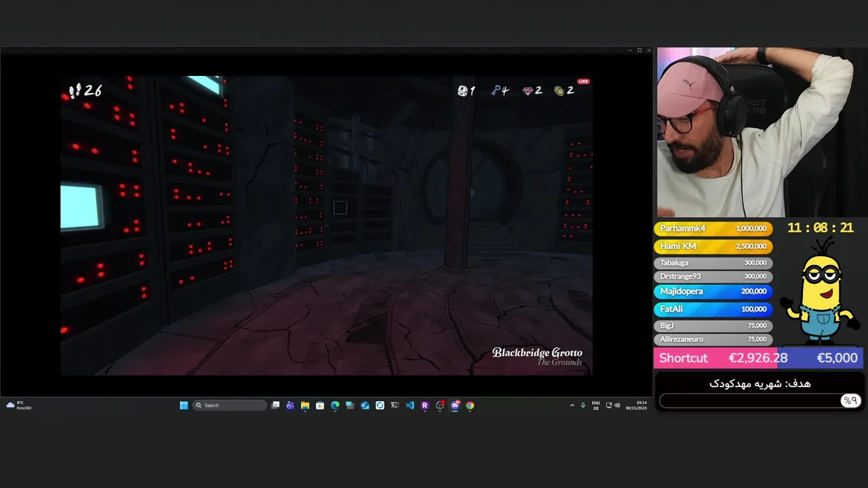
Task: Click the €5,000 goal amount
Action: (x=837, y=358)
